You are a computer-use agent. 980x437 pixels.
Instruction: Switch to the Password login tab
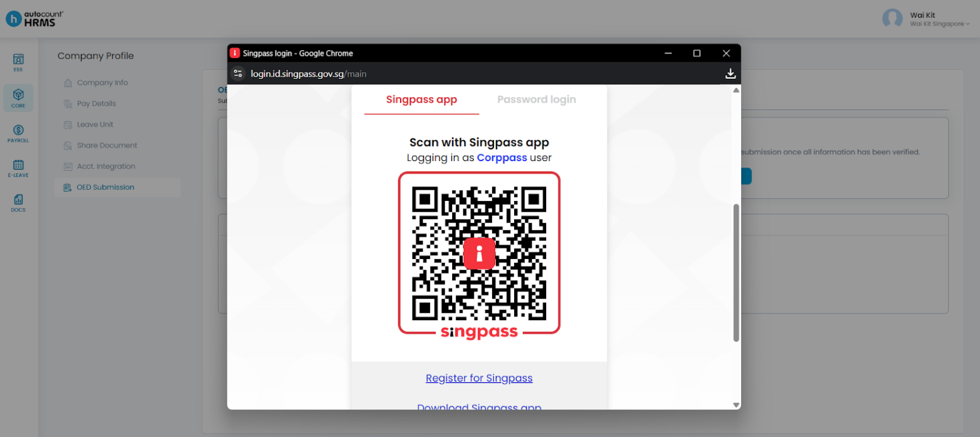pyautogui.click(x=536, y=100)
